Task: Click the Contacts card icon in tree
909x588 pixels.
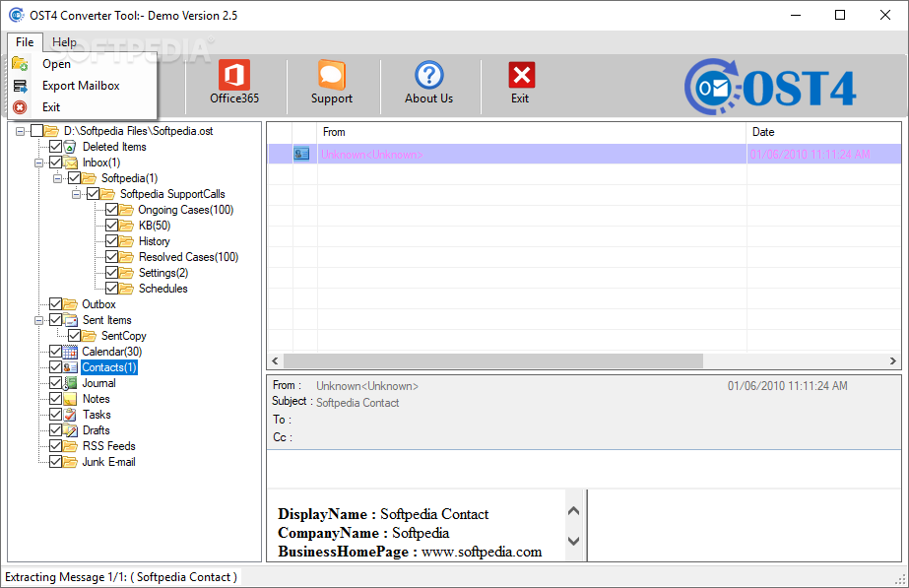Action: [x=70, y=367]
